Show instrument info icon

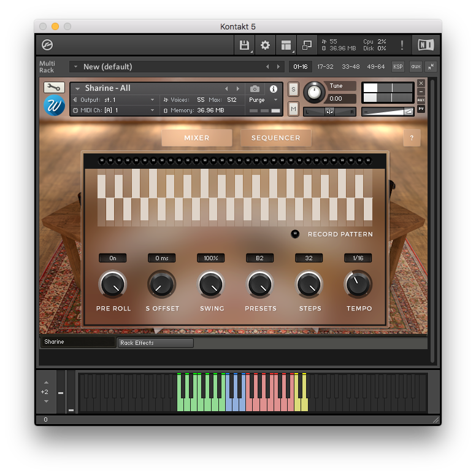coord(273,89)
